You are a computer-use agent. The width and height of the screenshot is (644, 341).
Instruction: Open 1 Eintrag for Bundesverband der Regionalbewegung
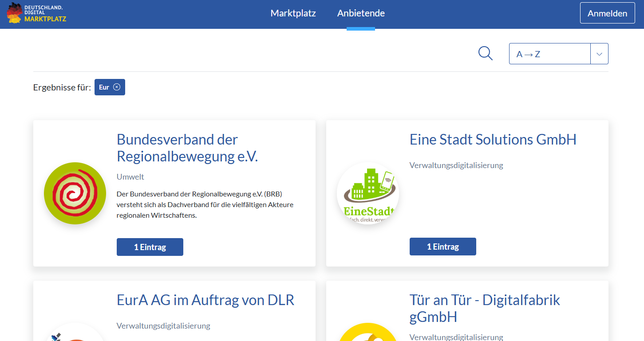[x=150, y=247]
